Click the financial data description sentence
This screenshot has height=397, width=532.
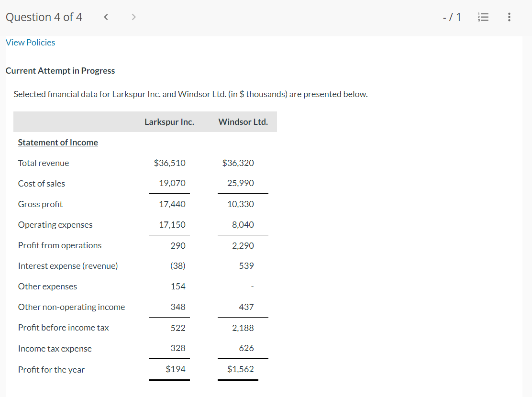tap(190, 94)
